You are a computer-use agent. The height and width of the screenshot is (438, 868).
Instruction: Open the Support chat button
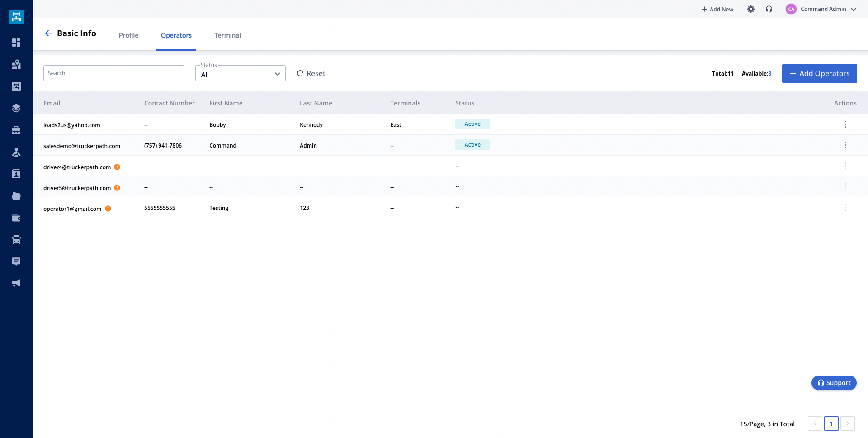[x=834, y=383]
